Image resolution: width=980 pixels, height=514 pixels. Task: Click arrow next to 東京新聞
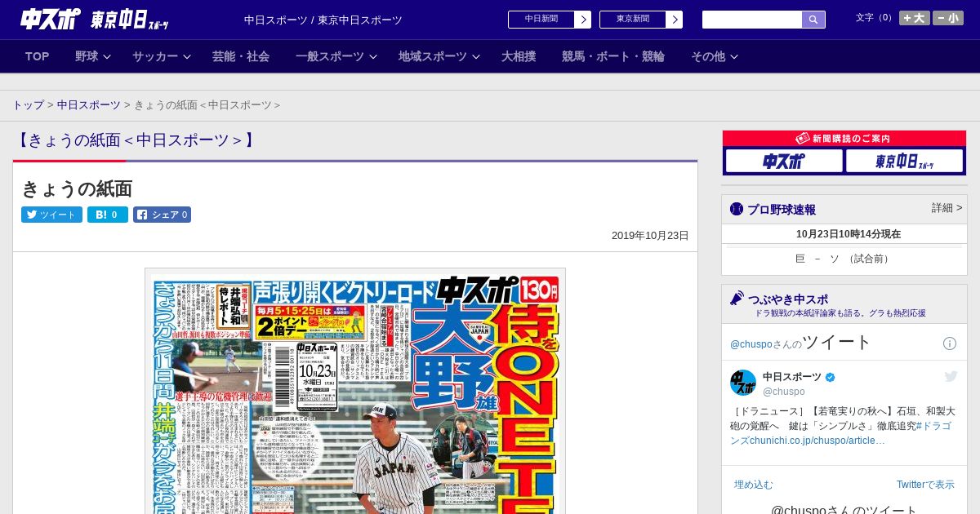click(675, 20)
